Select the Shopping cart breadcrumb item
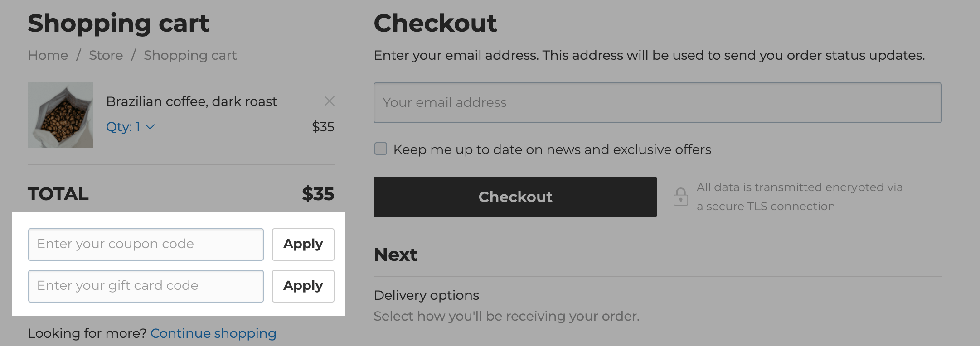The height and width of the screenshot is (346, 980). [x=190, y=55]
